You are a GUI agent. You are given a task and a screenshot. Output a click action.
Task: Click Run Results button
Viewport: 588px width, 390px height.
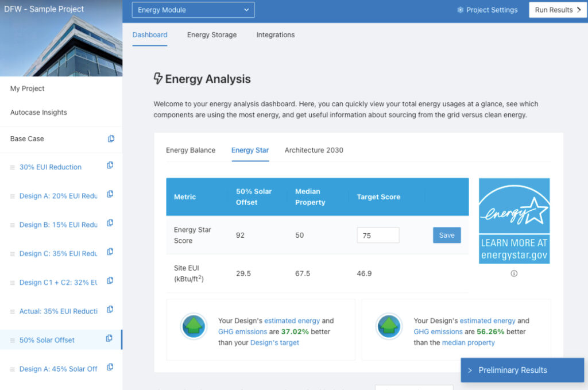coord(557,10)
